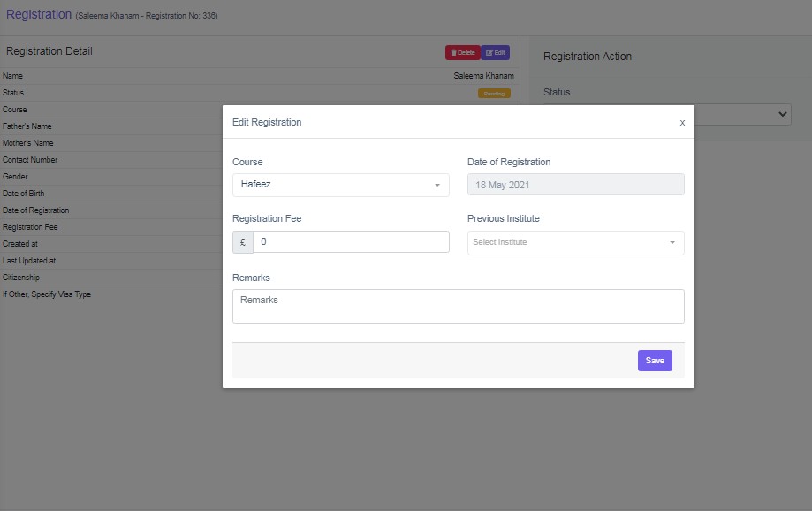Click the Registration Action panel heading

point(588,57)
